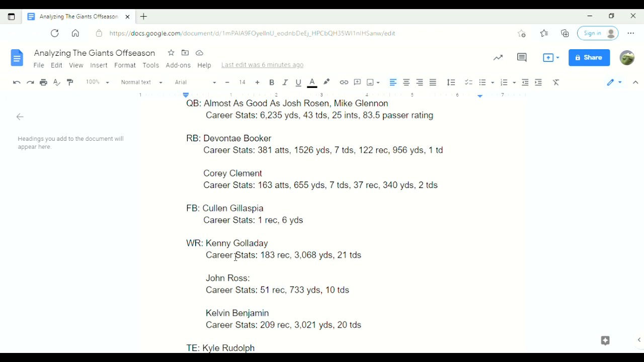Click the browser Sign in button
Viewport: 644px width, 362px height.
tap(598, 33)
